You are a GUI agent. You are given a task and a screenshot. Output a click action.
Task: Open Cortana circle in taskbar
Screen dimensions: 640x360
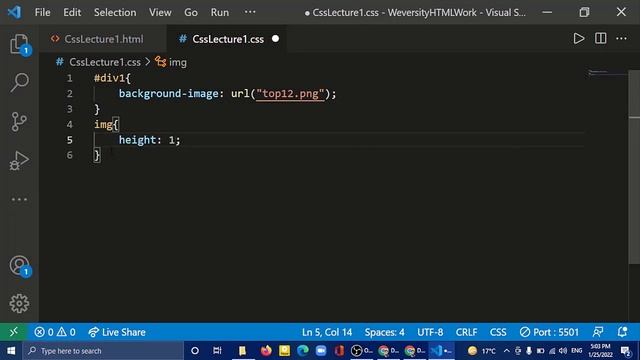[195, 351]
